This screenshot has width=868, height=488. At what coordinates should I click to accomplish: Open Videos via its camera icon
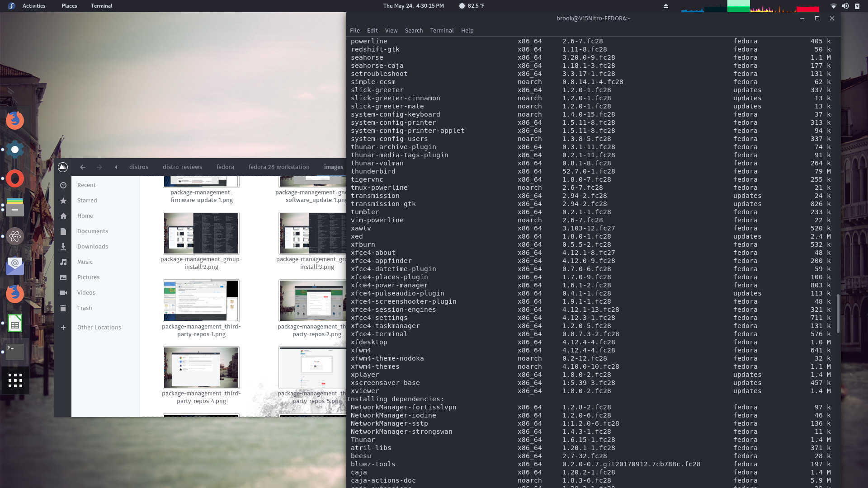pos(63,293)
